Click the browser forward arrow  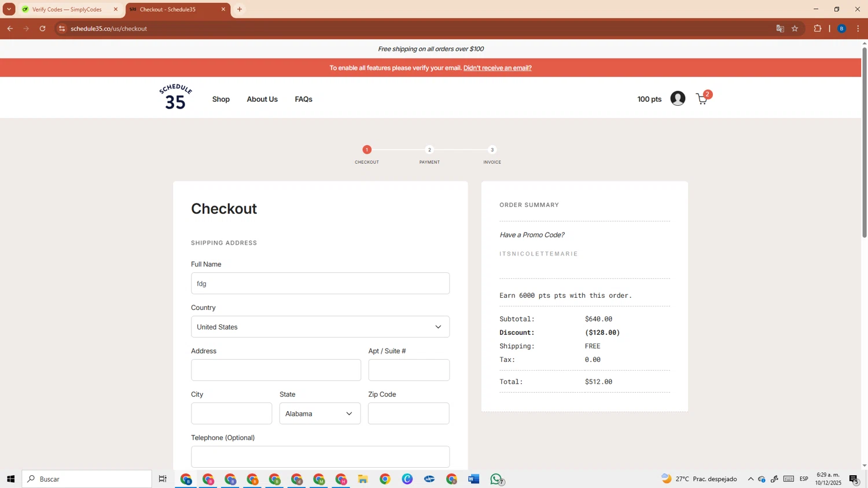pos(26,28)
